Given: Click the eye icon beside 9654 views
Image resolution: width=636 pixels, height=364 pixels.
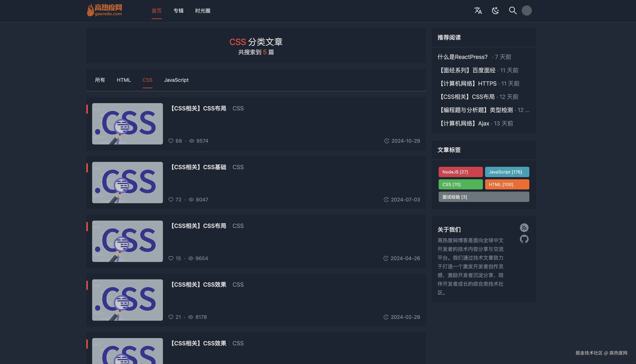Looking at the screenshot, I should click(x=191, y=258).
